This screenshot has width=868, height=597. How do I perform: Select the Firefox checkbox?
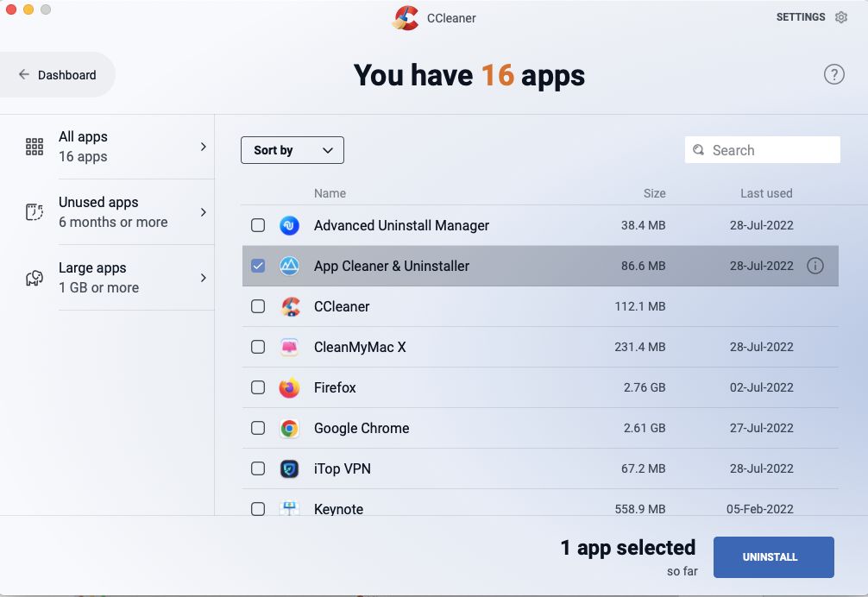coord(258,387)
